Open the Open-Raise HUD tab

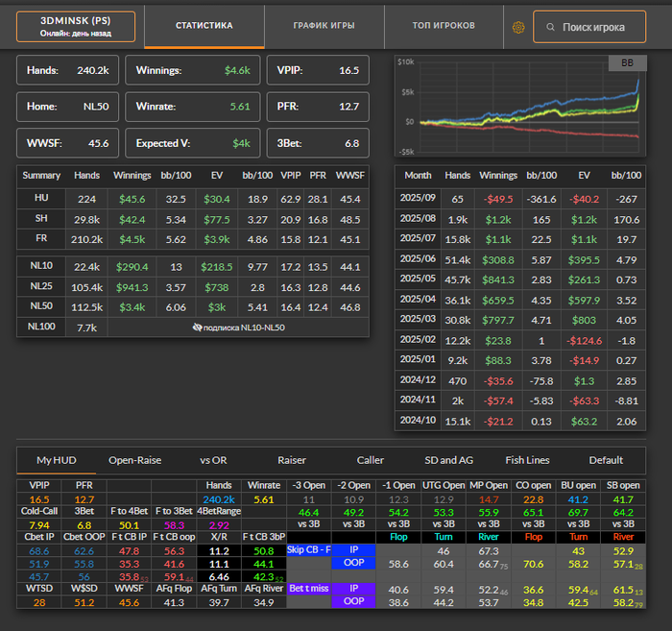[135, 460]
